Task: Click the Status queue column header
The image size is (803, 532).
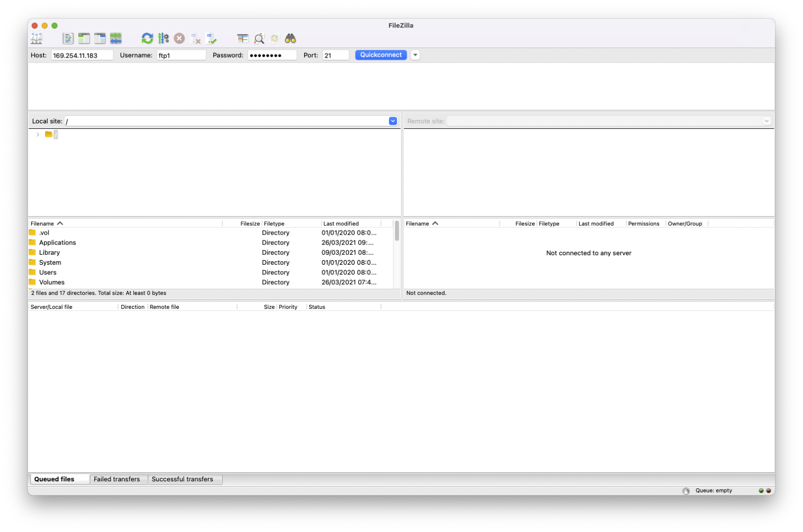Action: pos(344,307)
